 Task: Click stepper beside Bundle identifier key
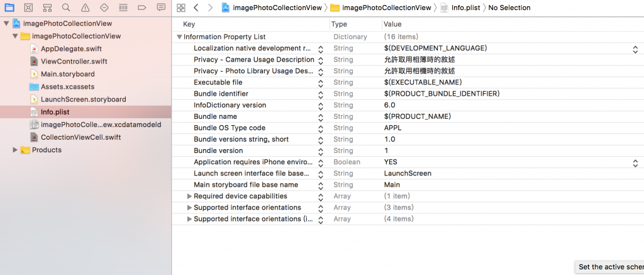320,94
